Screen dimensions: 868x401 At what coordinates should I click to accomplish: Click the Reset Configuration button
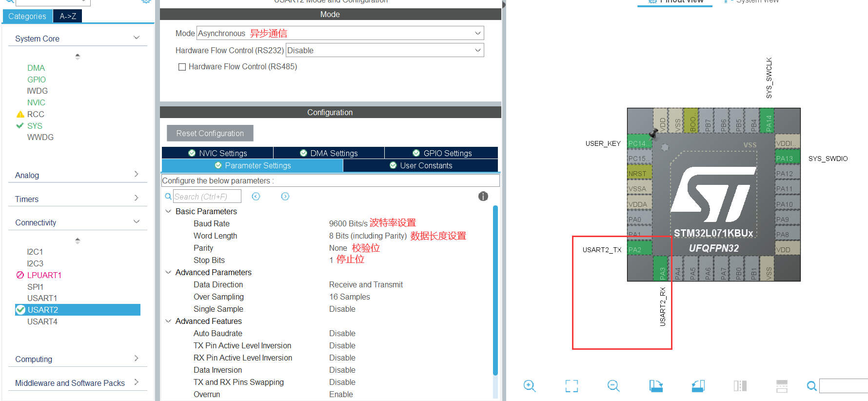[x=210, y=133]
